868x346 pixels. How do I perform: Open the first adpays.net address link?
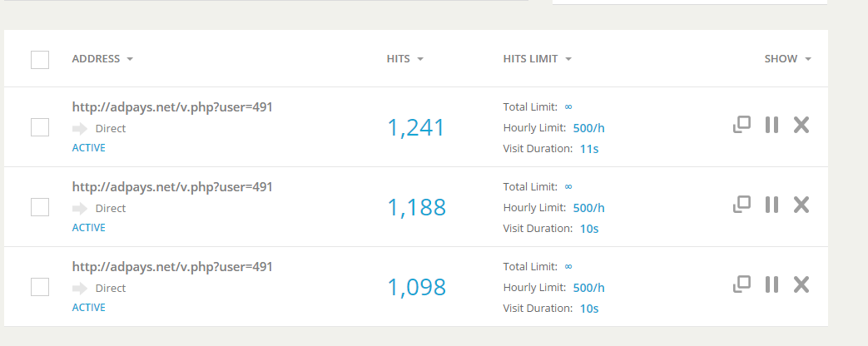pos(172,107)
